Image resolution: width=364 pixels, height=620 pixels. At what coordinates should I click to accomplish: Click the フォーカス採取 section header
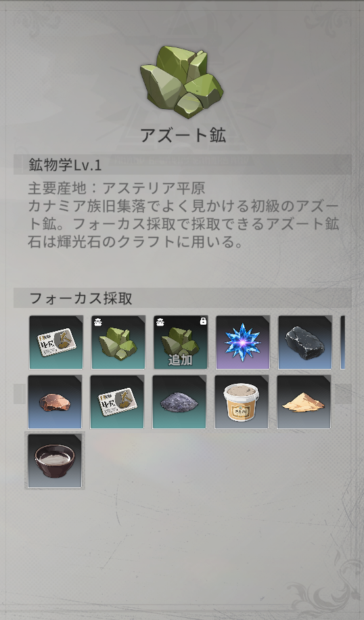(182, 298)
